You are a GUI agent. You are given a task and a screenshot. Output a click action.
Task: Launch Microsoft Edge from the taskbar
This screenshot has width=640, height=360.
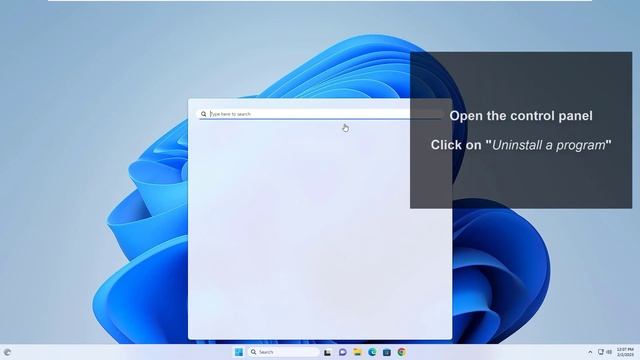click(x=372, y=352)
